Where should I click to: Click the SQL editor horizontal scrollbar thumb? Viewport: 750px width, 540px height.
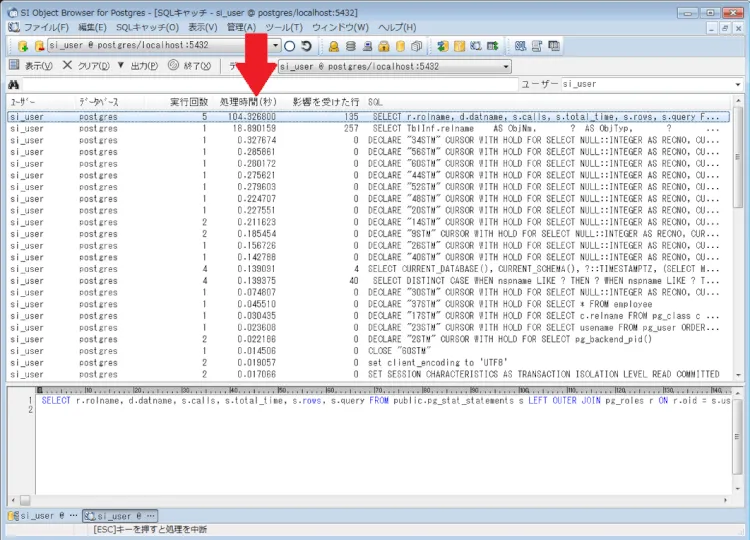[x=25, y=500]
